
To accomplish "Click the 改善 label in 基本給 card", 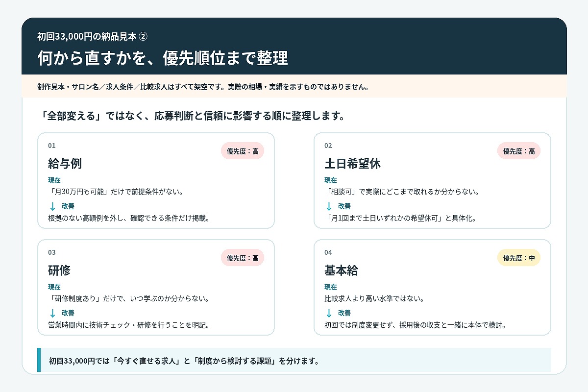I will coord(344,313).
